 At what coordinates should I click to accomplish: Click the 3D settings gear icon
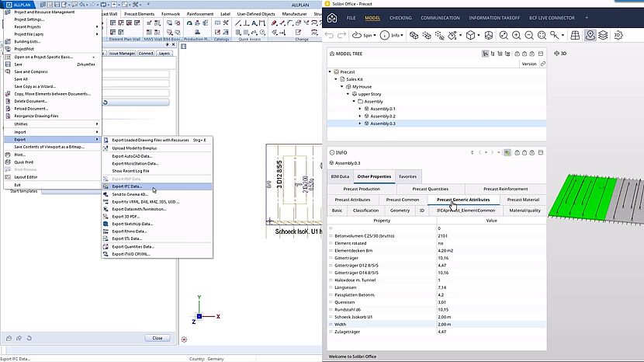coord(619,35)
